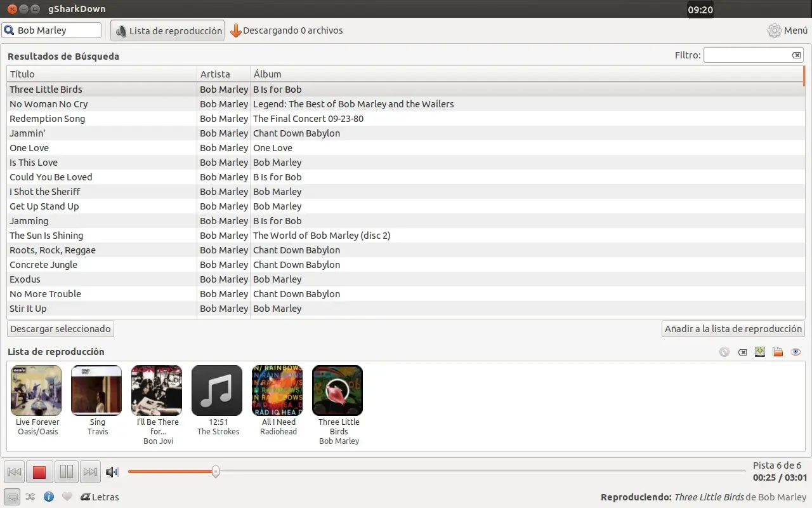
Task: Select the All I Need Radiohead thumbnail
Action: coord(277,391)
